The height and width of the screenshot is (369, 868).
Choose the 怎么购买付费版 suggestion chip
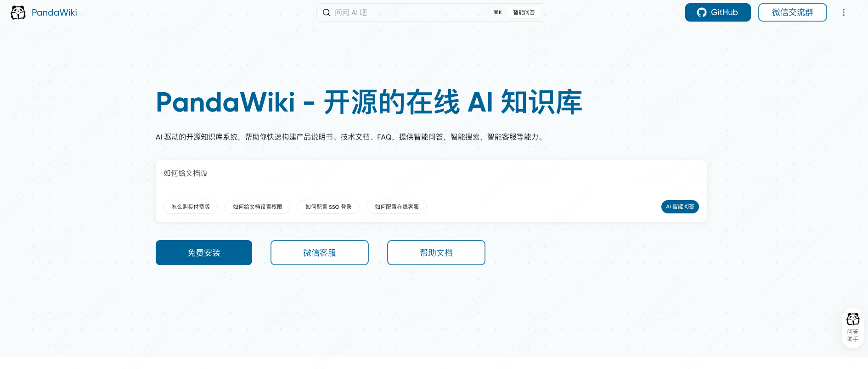pyautogui.click(x=191, y=207)
